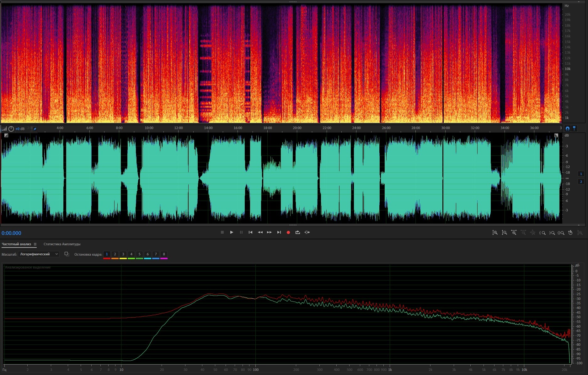Move playhead to next marker

click(x=279, y=232)
